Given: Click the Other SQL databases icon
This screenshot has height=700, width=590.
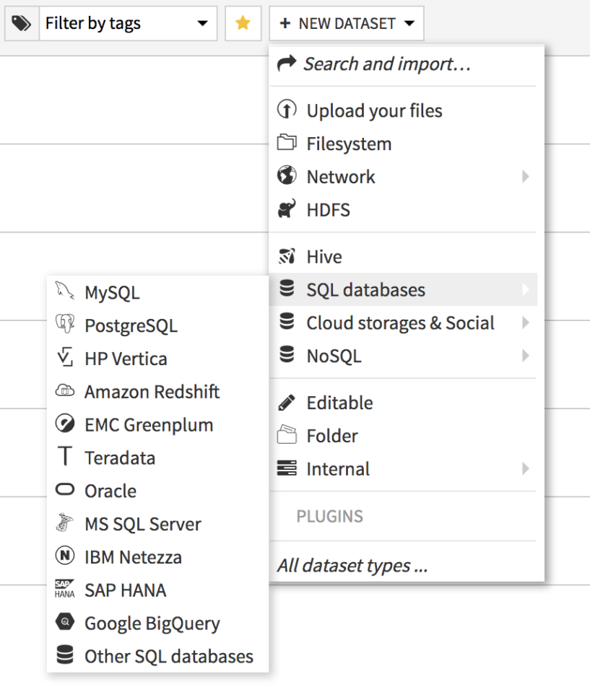Looking at the screenshot, I should tap(65, 655).
